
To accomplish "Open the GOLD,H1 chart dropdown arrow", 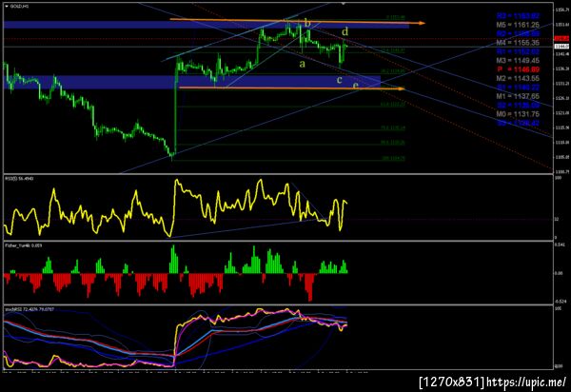I will (7, 7).
